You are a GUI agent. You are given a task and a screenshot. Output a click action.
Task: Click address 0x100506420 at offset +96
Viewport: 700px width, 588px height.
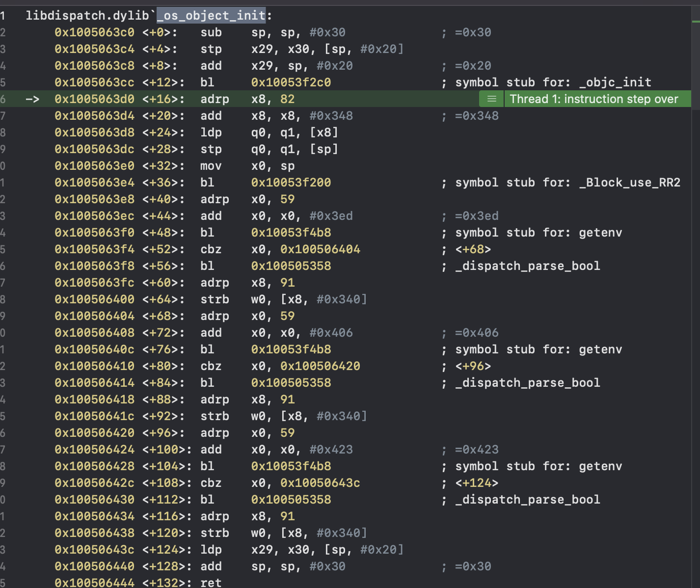[x=94, y=433]
